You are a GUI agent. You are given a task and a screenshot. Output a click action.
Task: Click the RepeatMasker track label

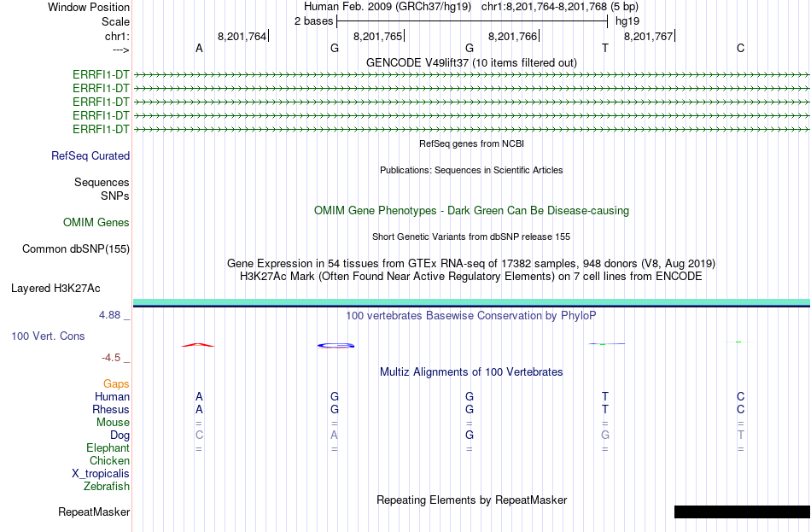pyautogui.click(x=94, y=512)
